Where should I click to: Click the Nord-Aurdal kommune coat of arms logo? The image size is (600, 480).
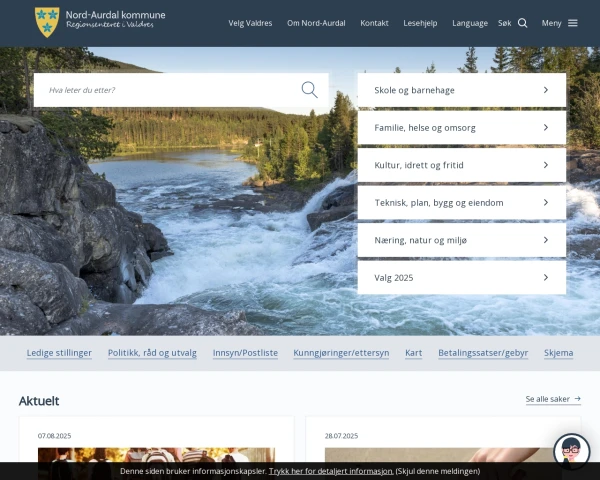47,22
